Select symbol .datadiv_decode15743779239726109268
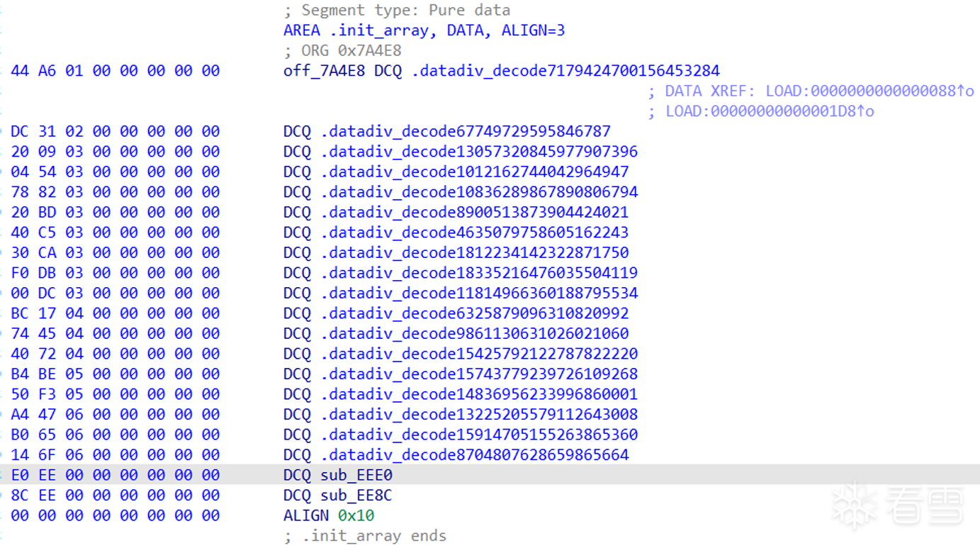The height and width of the screenshot is (548, 980). click(x=479, y=374)
